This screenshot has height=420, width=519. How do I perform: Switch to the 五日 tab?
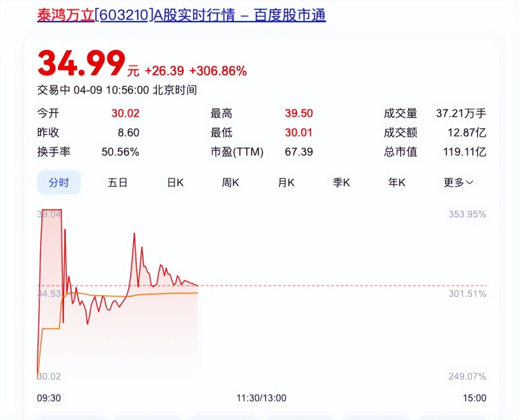pyautogui.click(x=118, y=182)
